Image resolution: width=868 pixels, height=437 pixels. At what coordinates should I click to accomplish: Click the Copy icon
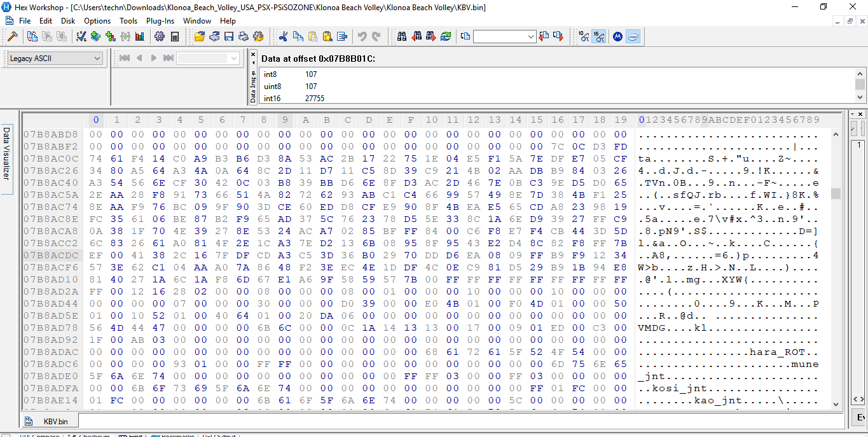tap(298, 36)
